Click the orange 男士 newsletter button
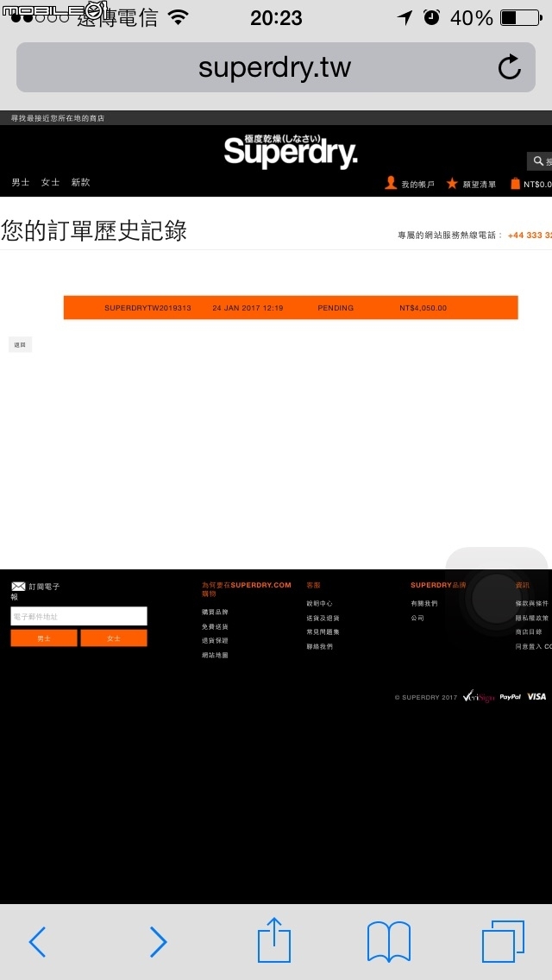The height and width of the screenshot is (980, 552). tap(44, 638)
